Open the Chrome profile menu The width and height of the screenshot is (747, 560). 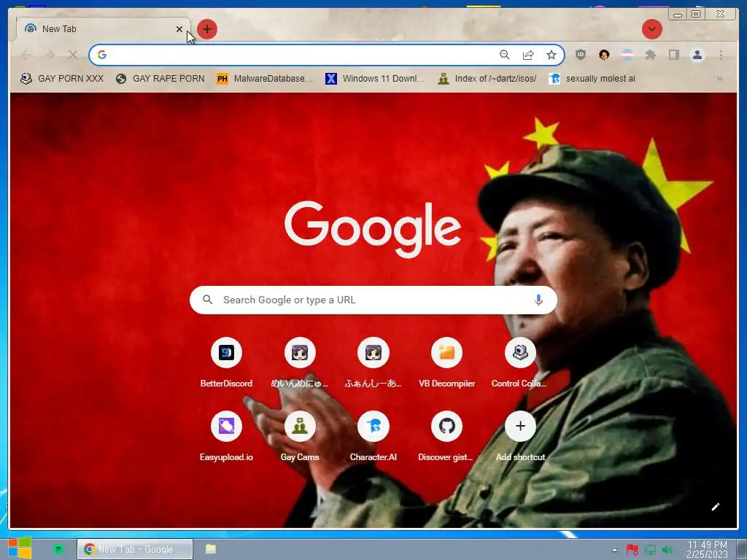(697, 55)
